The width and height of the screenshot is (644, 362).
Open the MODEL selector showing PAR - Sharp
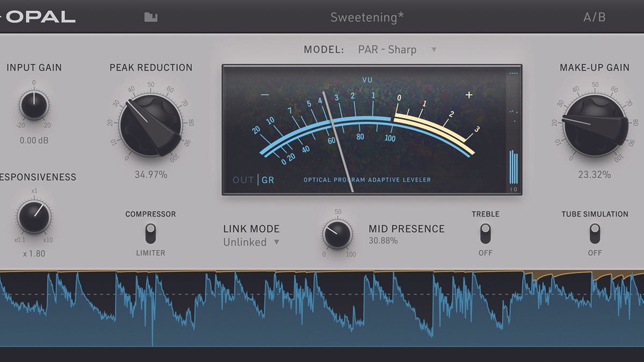coord(387,49)
